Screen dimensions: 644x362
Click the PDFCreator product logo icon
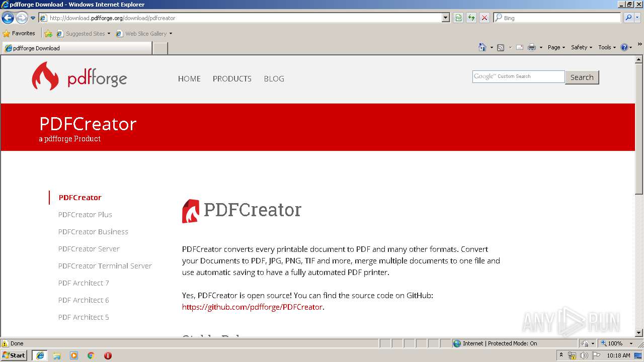point(191,211)
